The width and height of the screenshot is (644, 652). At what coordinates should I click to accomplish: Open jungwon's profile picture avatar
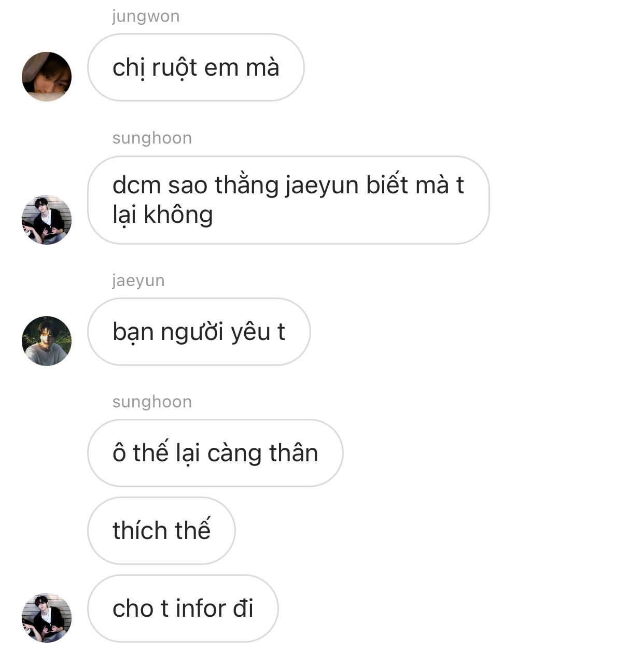point(47,77)
